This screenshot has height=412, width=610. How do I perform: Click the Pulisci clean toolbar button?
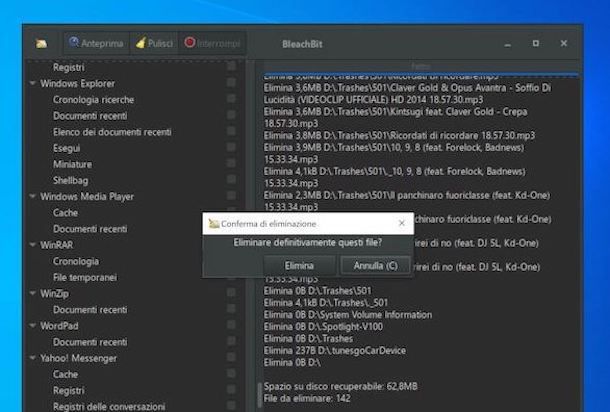(x=154, y=43)
